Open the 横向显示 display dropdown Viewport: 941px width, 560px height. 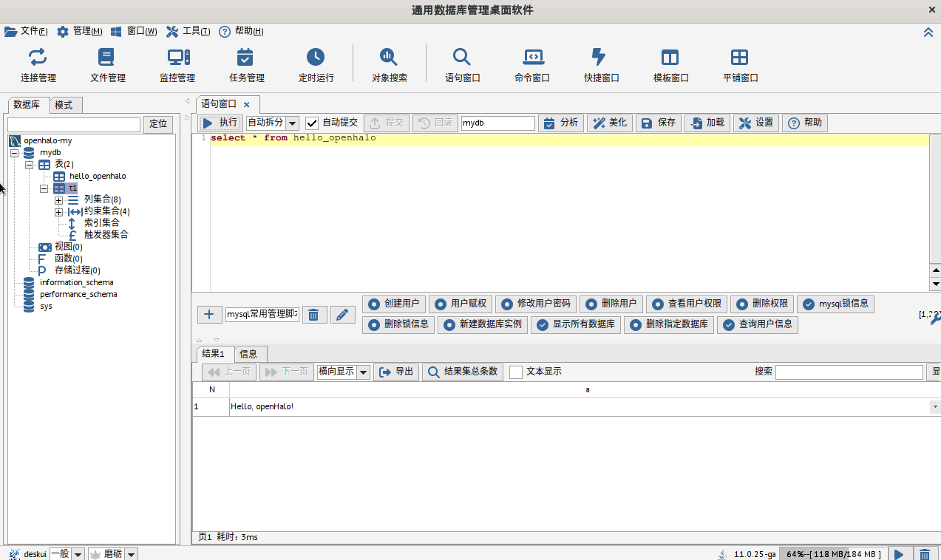coord(363,372)
